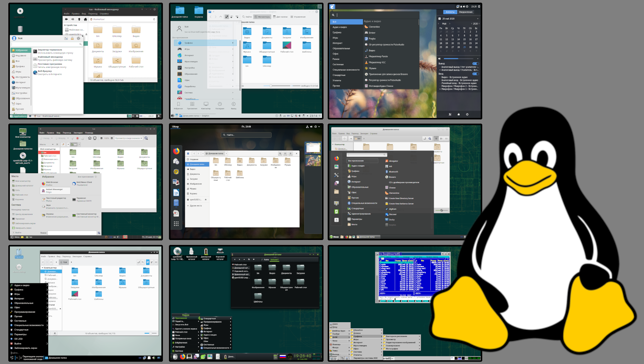Reload the /home/tux/ path in Файловый менеджер
This screenshot has height=364, width=644.
click(154, 19)
